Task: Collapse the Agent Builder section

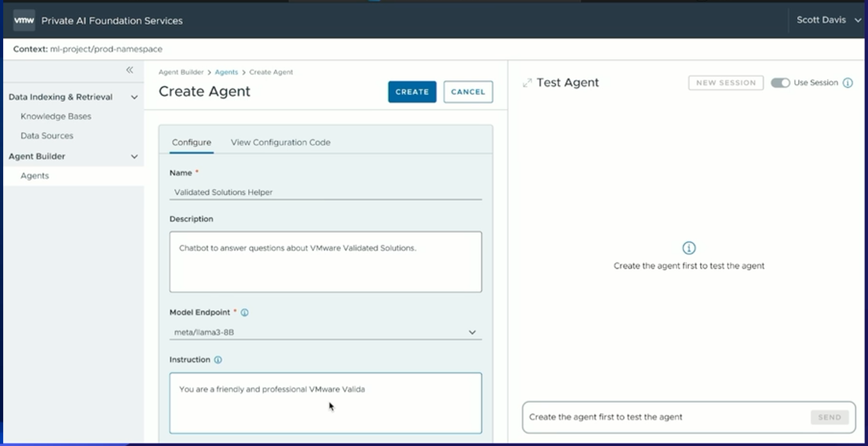Action: pos(134,157)
